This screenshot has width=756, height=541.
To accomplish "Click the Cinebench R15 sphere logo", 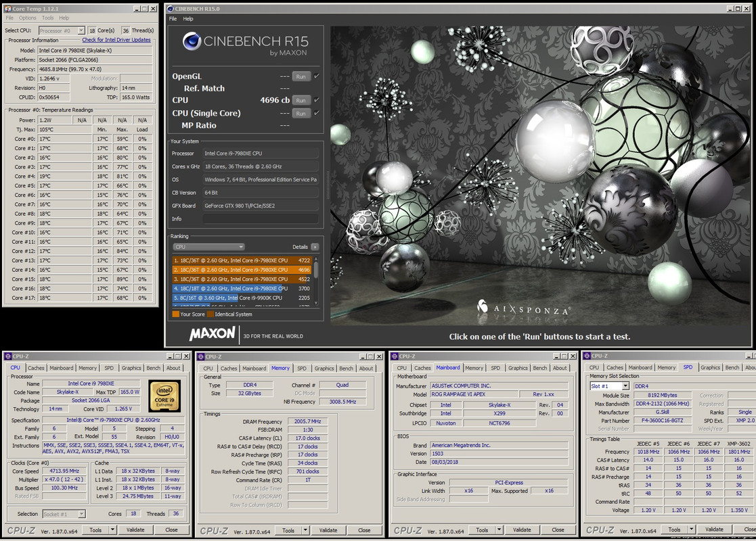I will point(192,41).
